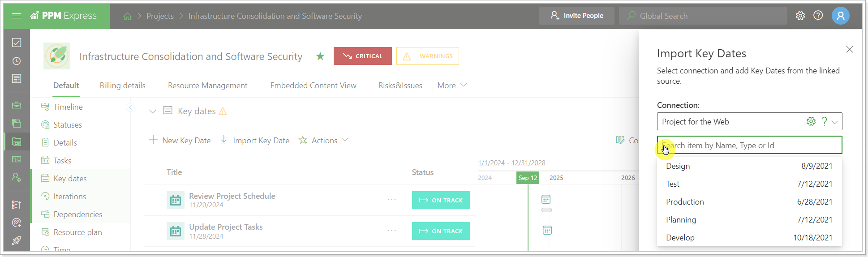Open the rocket icon in the sidebar
Viewport: 868px width, 257px height.
click(x=17, y=240)
